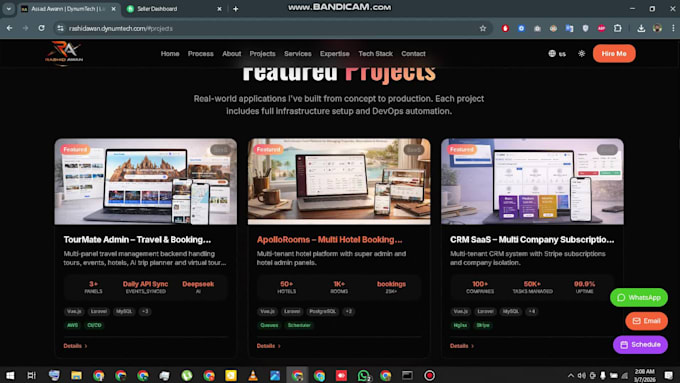Click the Queues tag on ApolloRooms card
Screen dimensions: 680x383
tap(269, 325)
